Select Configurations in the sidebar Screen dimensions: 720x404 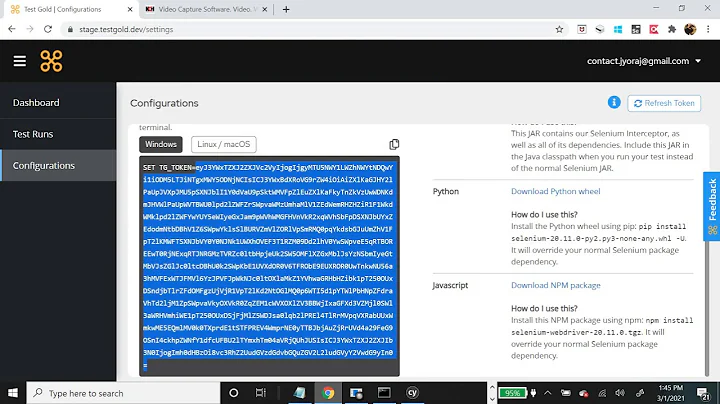point(58,165)
